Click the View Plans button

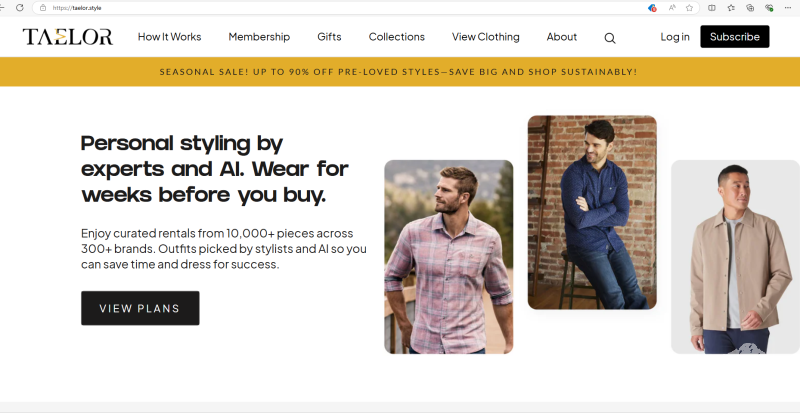tap(140, 308)
